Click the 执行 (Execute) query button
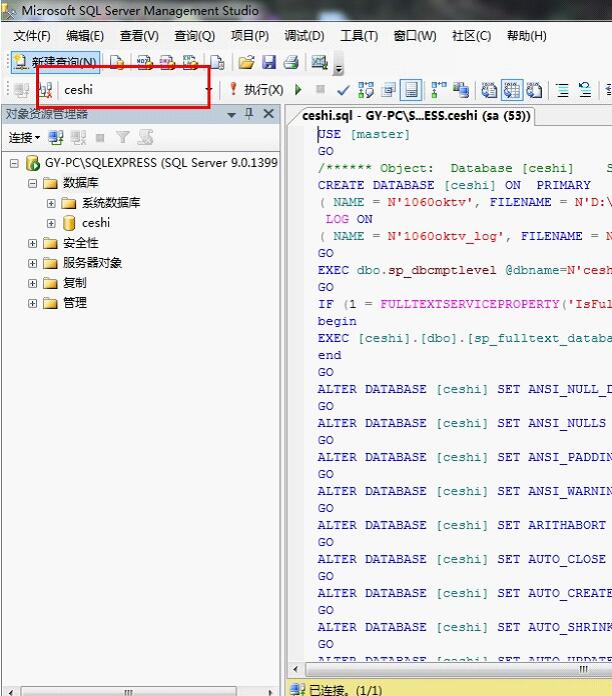 [x=256, y=90]
